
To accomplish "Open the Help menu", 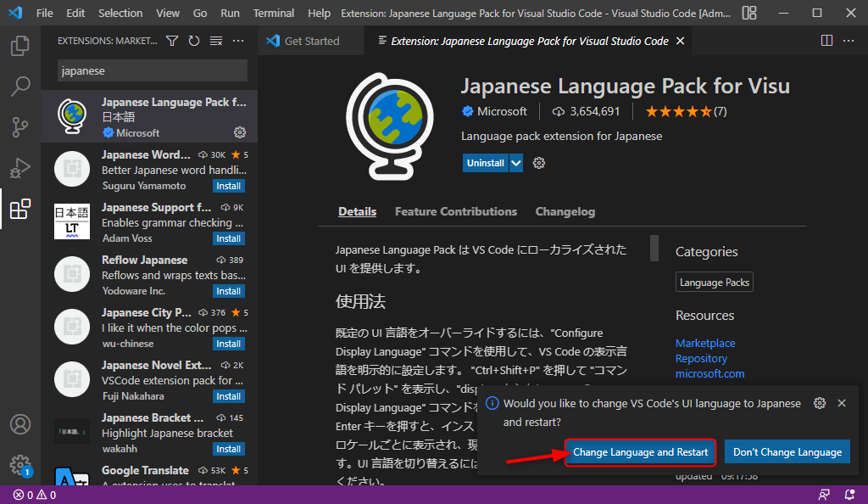I will click(319, 13).
